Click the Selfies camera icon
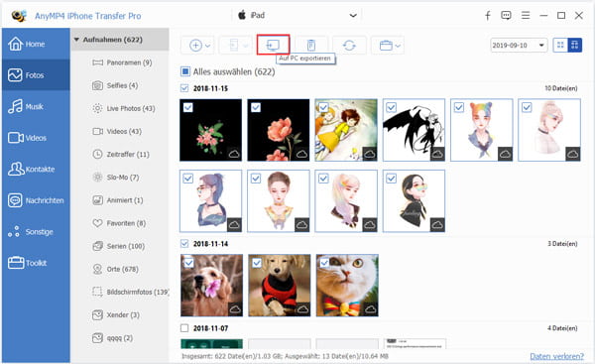 (x=97, y=85)
